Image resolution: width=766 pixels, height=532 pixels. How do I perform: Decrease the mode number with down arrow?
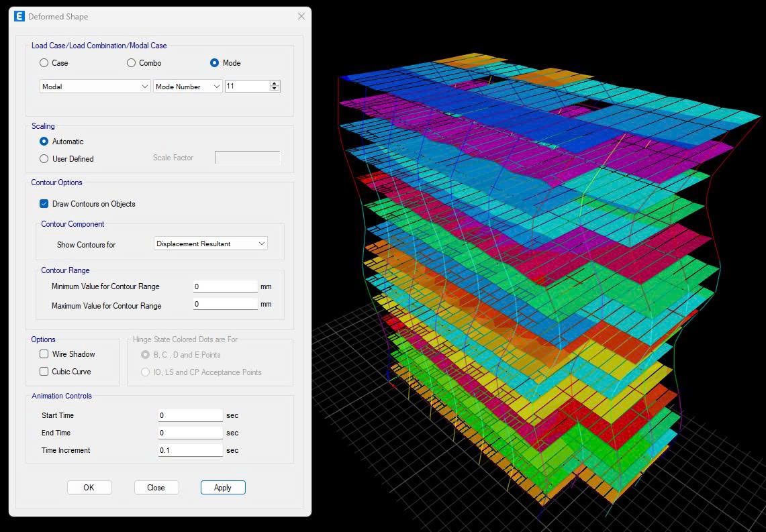275,89
